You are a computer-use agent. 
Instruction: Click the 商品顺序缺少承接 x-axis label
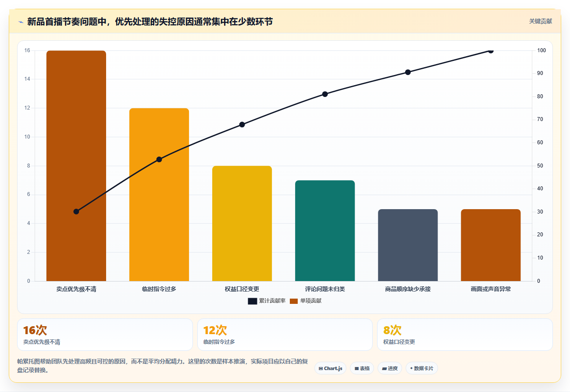click(x=408, y=289)
